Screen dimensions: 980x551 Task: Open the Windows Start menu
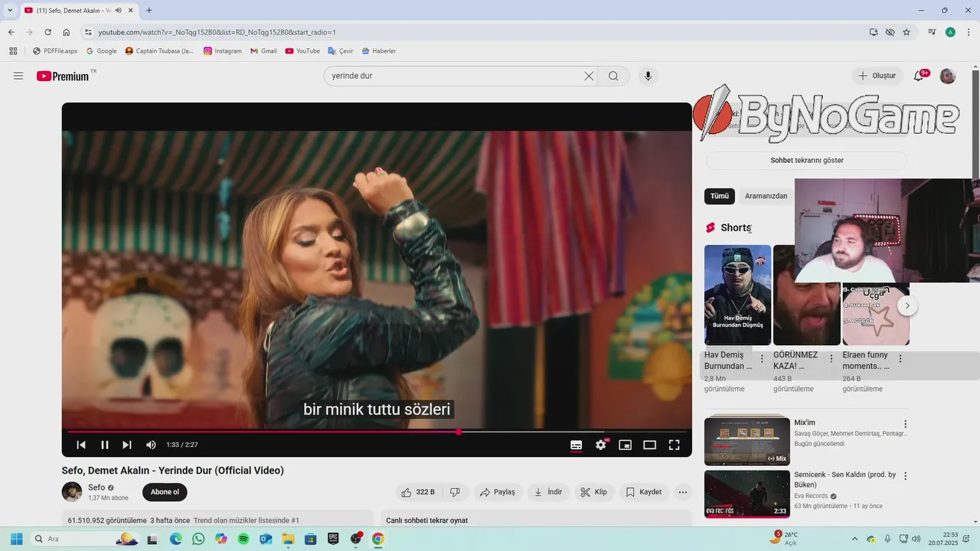point(16,539)
